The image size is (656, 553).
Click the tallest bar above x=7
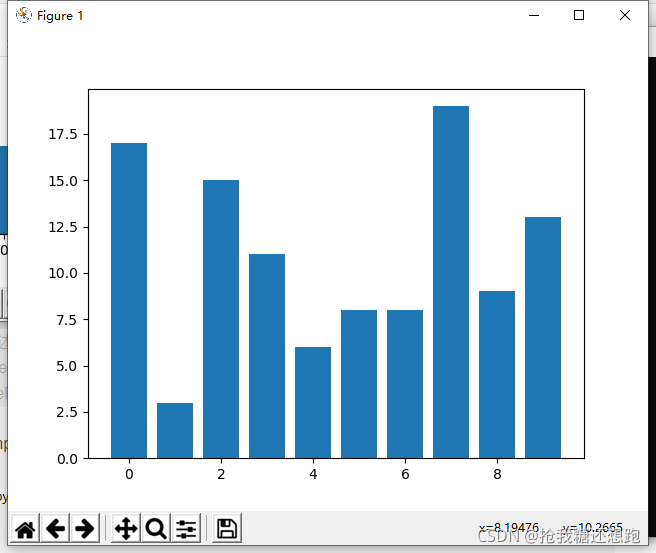pyautogui.click(x=451, y=282)
